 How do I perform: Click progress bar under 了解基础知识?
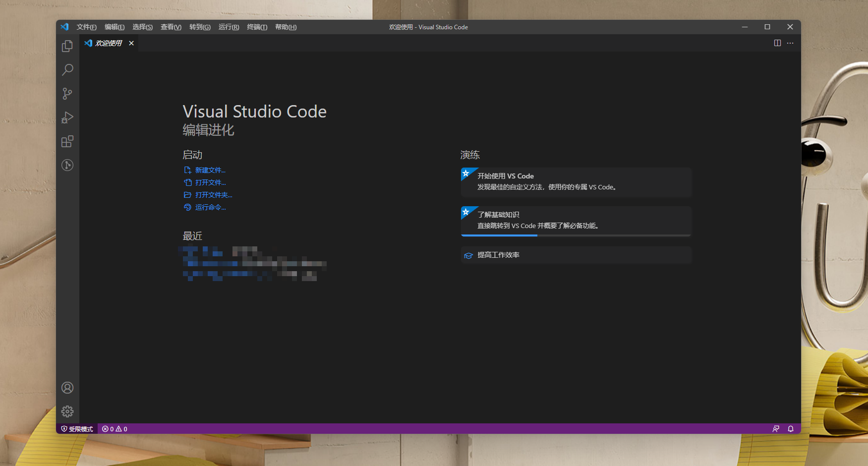tap(576, 235)
